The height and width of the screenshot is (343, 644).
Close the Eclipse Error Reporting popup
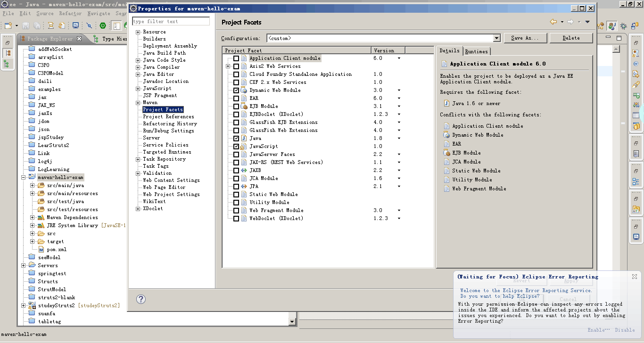(x=635, y=277)
